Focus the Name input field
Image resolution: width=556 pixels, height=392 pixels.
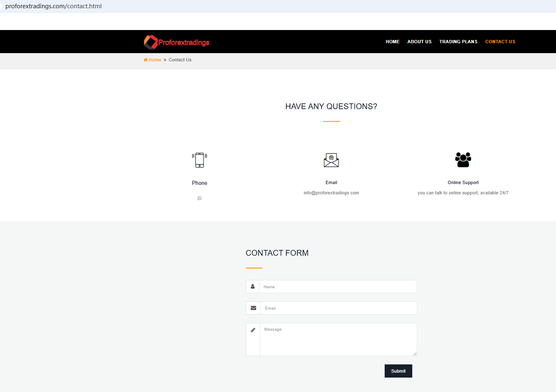pos(338,287)
